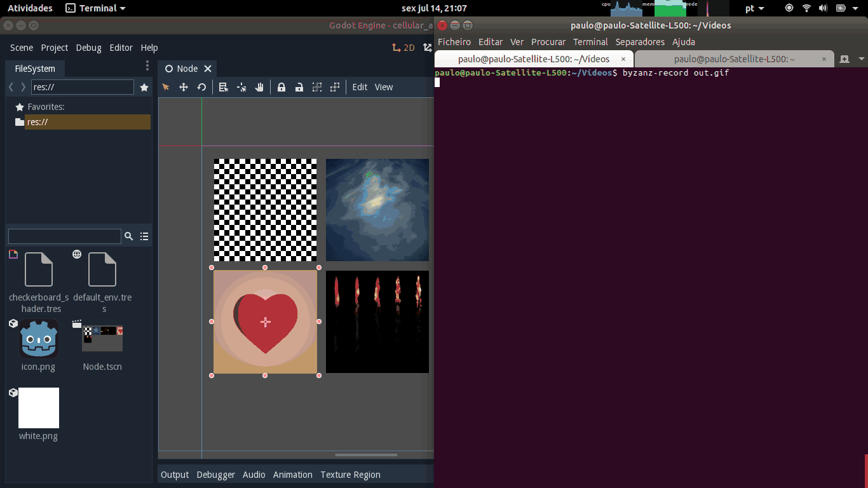
Task: Open the Terminal app menu in top bar
Action: tap(96, 8)
